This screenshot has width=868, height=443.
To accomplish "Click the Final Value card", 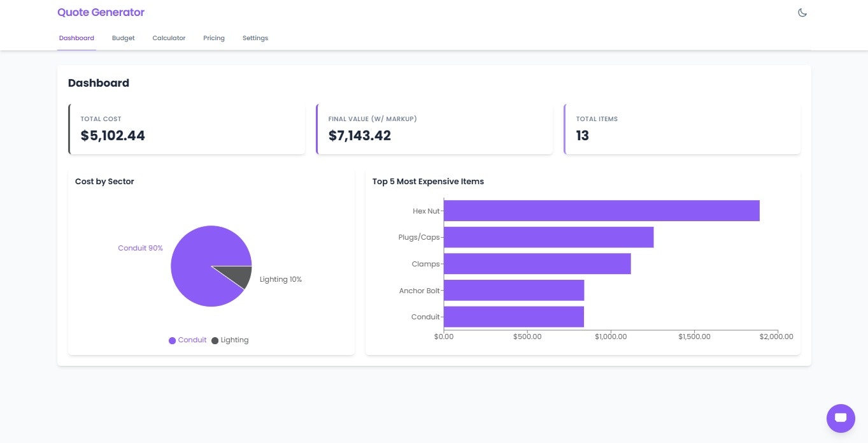I will (434, 128).
